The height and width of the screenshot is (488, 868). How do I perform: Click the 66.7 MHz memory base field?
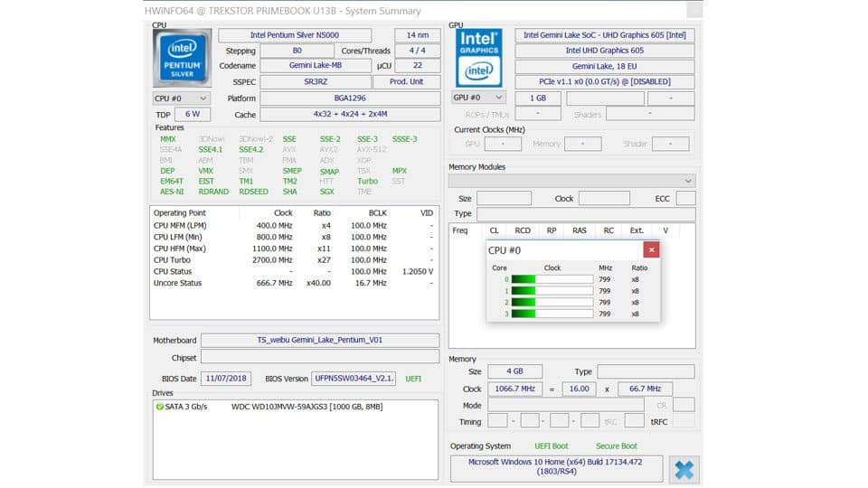[x=645, y=389]
